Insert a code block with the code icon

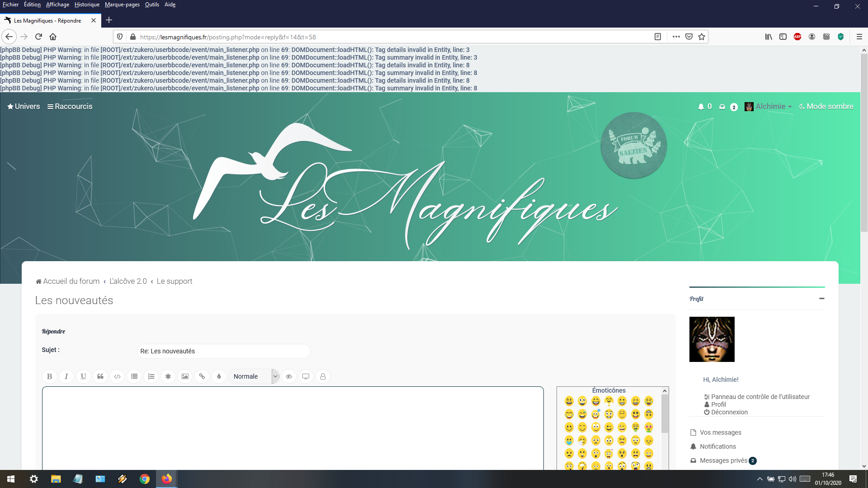coord(117,376)
